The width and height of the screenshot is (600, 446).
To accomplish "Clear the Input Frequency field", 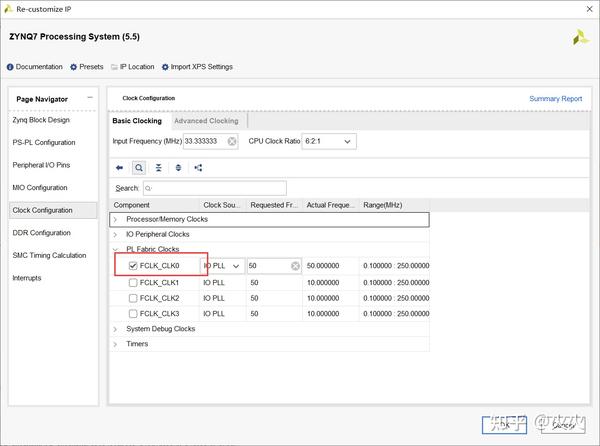I will tap(232, 142).
